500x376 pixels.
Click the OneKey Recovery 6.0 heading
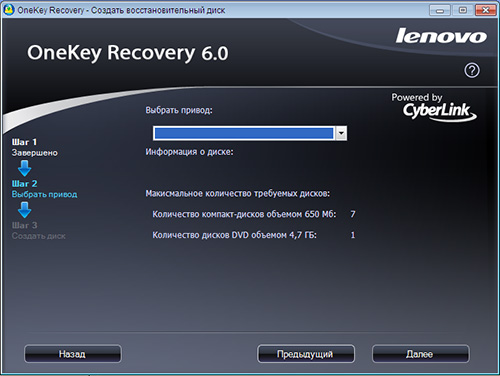128,53
